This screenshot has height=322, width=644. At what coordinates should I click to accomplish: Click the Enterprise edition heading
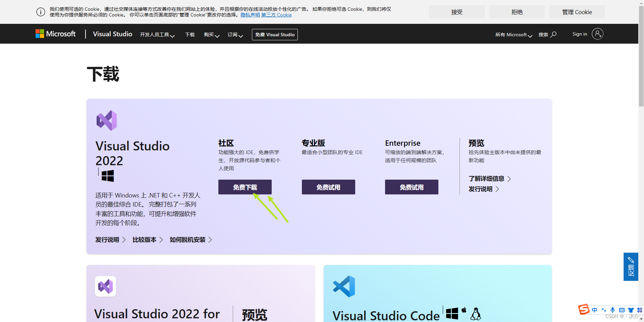[x=402, y=143]
